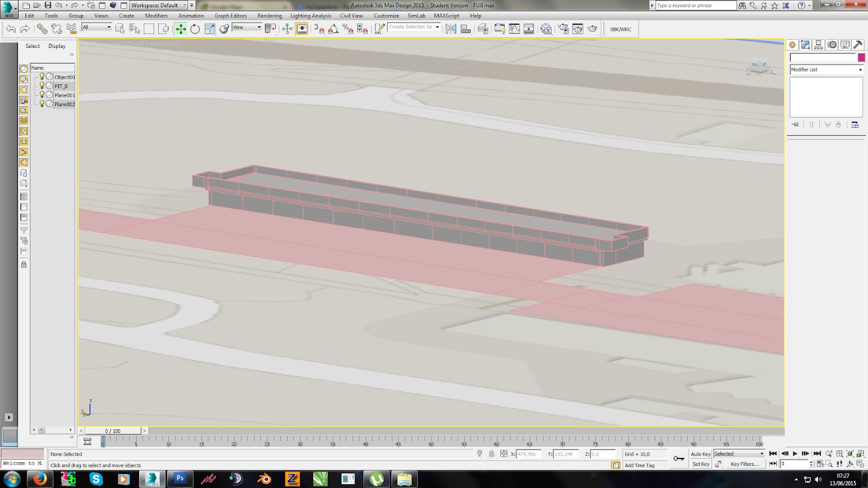868x488 pixels.
Task: Open the Layer Manager icon
Action: pyautogui.click(x=482, y=29)
